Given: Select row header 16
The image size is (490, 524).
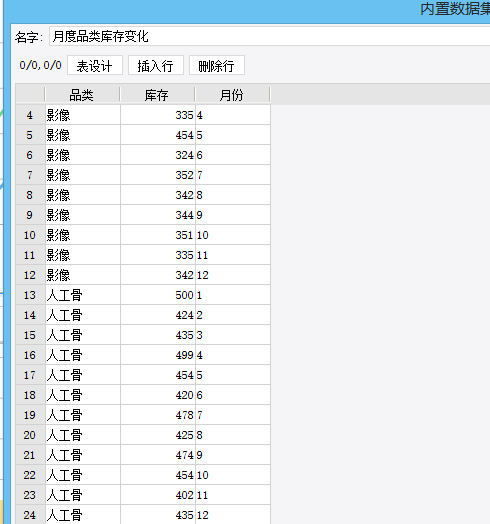Looking at the screenshot, I should (x=30, y=355).
